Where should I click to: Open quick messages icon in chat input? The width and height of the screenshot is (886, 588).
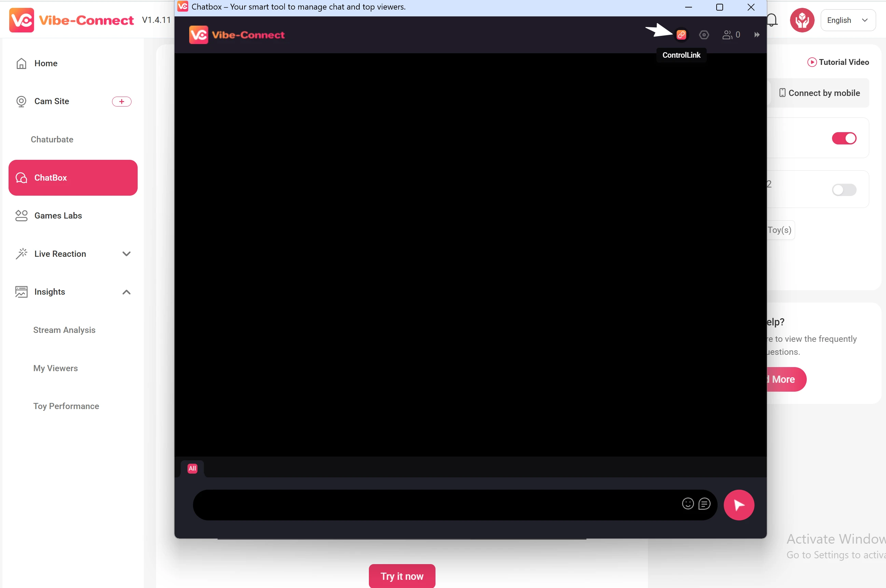pyautogui.click(x=704, y=504)
